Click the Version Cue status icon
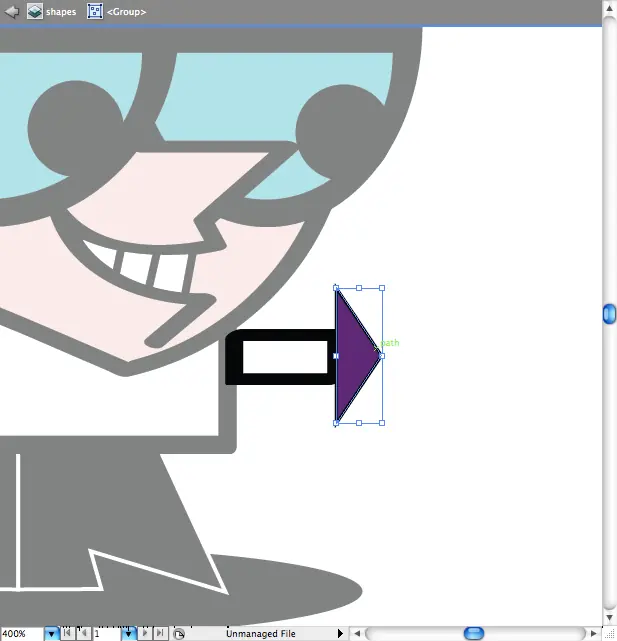 pyautogui.click(x=179, y=634)
